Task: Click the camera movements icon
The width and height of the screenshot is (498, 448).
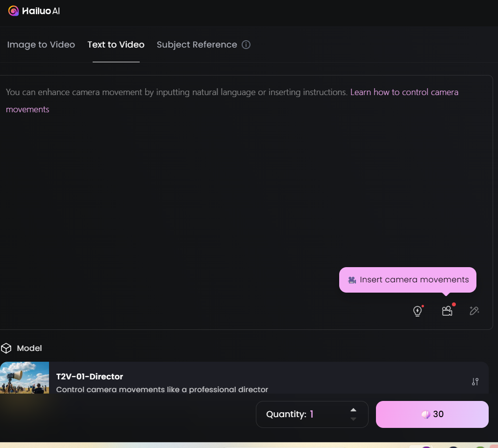Action: point(447,311)
